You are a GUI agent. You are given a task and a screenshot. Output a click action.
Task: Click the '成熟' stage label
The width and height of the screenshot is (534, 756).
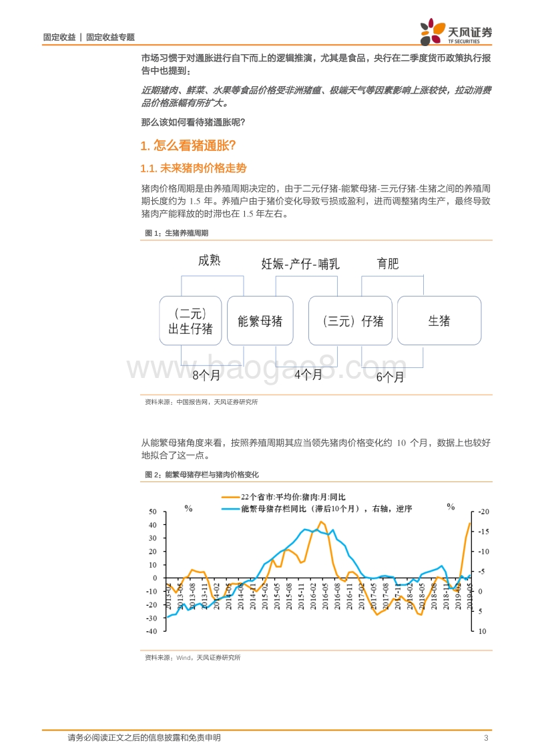[209, 261]
